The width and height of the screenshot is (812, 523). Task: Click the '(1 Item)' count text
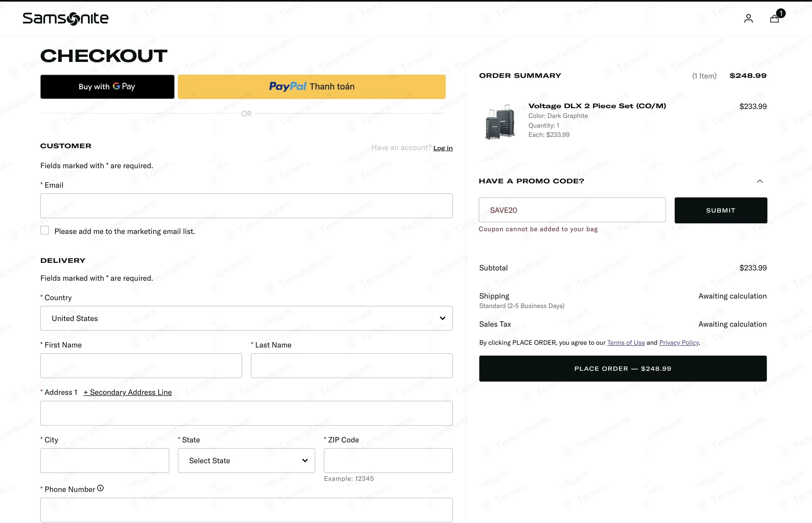704,76
